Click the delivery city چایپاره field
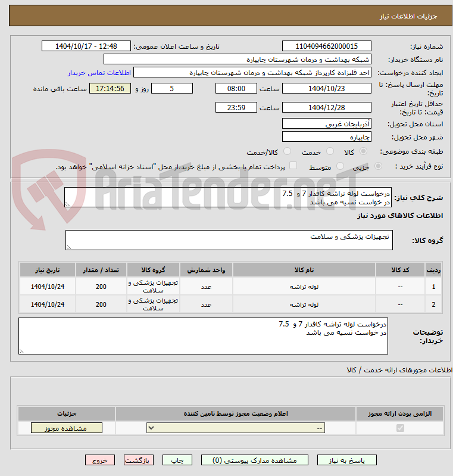The width and height of the screenshot is (453, 476). 326,136
